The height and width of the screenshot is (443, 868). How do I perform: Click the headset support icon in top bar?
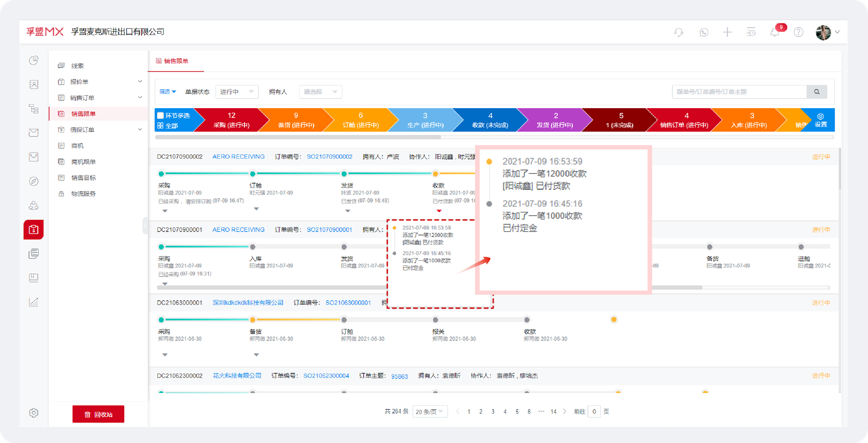click(x=678, y=32)
